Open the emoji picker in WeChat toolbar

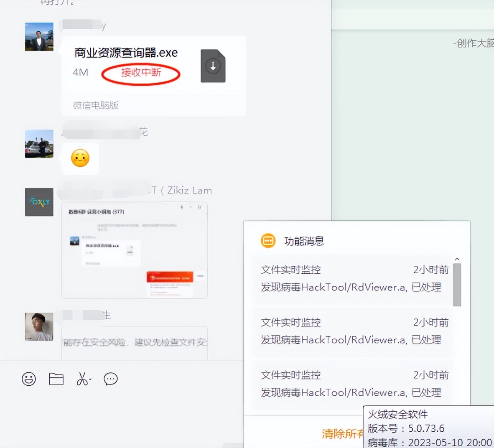point(29,379)
